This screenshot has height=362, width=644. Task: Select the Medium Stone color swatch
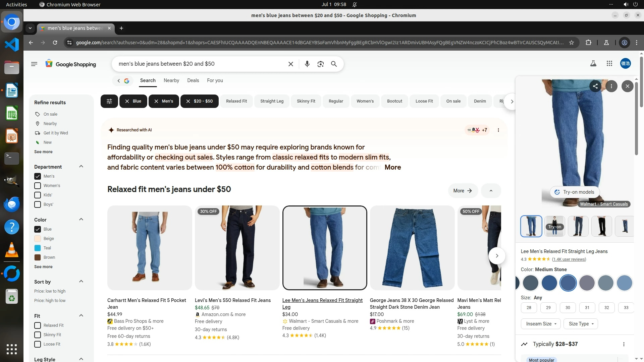568,283
